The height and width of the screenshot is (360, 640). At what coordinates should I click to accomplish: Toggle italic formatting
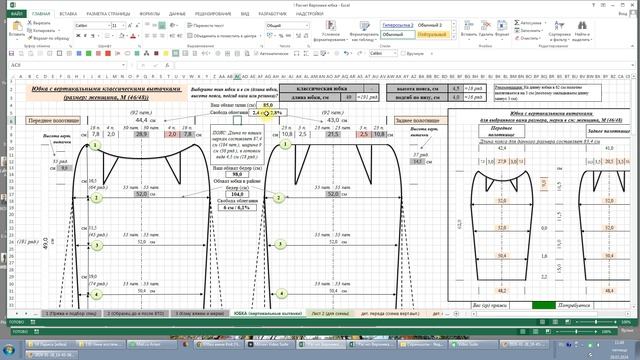(x=85, y=36)
